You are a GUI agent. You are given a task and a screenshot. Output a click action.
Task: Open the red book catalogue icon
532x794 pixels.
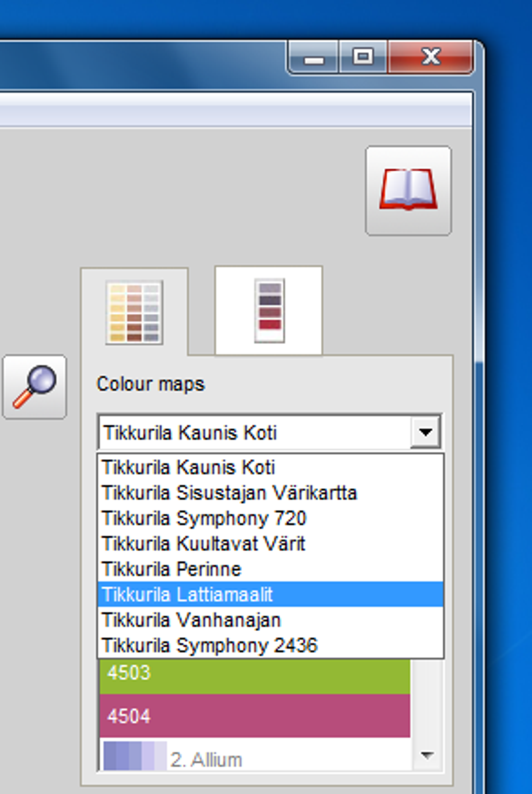click(x=408, y=191)
